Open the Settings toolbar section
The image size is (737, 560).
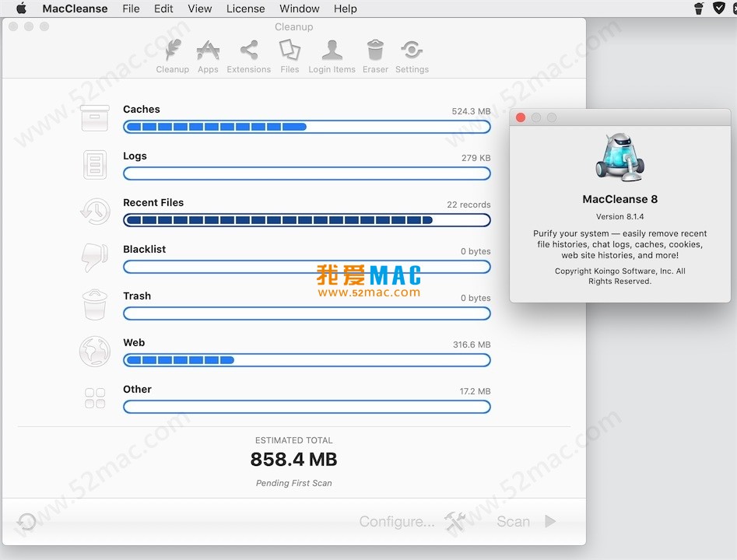[412, 56]
